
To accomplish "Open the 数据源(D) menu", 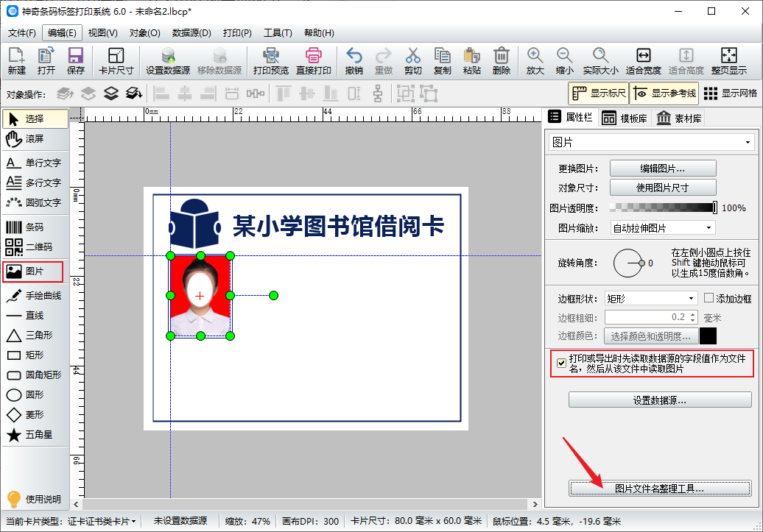I will click(x=191, y=33).
